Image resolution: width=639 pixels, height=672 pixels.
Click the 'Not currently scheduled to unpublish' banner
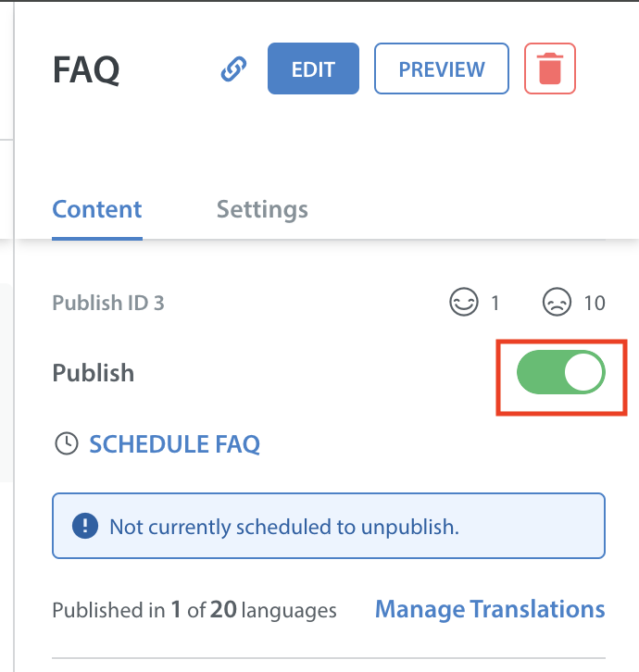[x=329, y=526]
